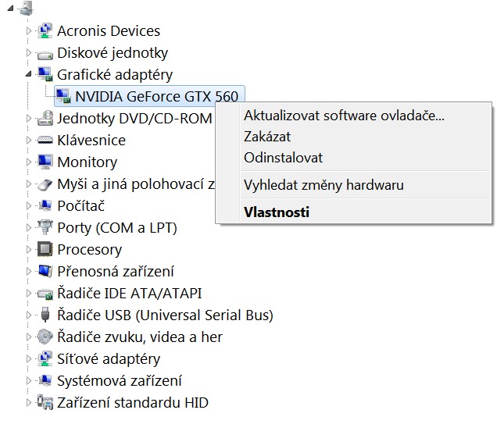Choose Odinstalovat from the context menu
This screenshot has width=504, height=424.
point(283,158)
